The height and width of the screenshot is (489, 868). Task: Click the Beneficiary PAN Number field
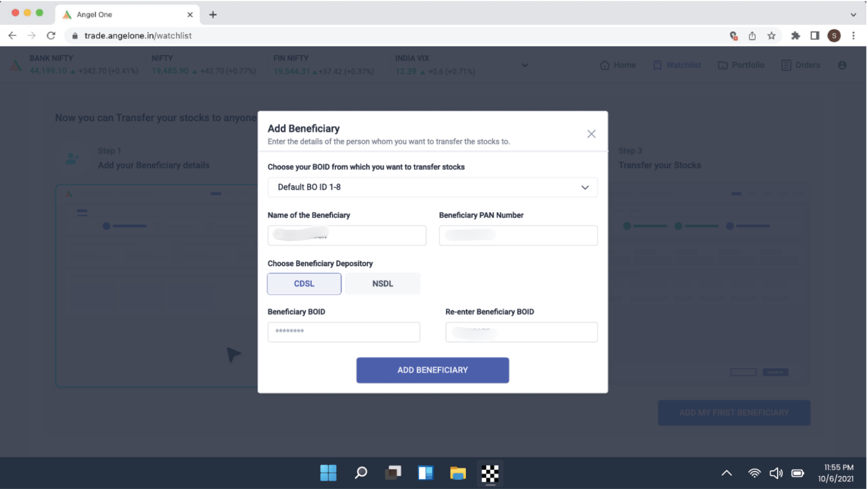tap(518, 235)
